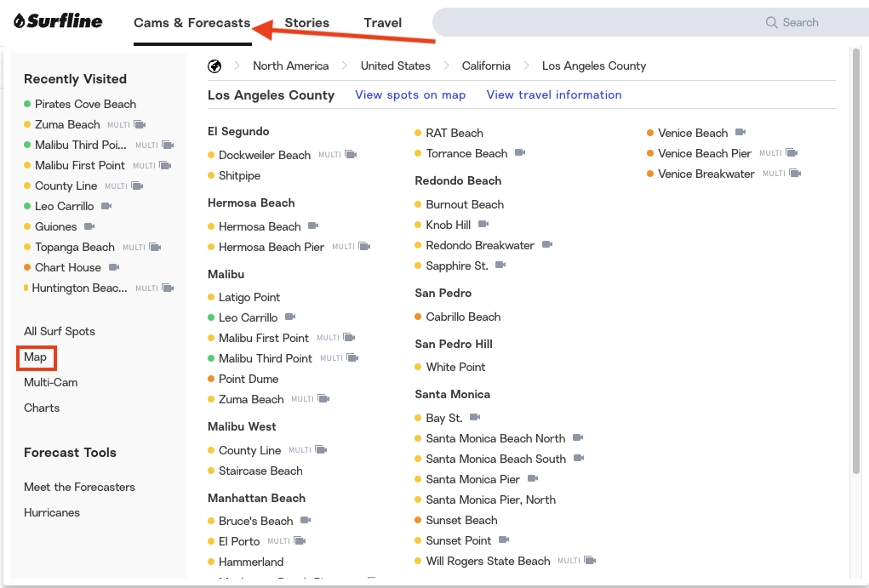Select Multi-Cam in the sidebar
The image size is (869, 588).
[x=51, y=382]
